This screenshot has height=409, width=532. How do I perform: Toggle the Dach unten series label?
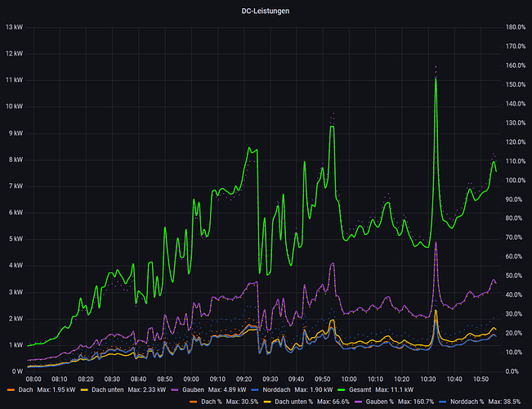click(108, 389)
